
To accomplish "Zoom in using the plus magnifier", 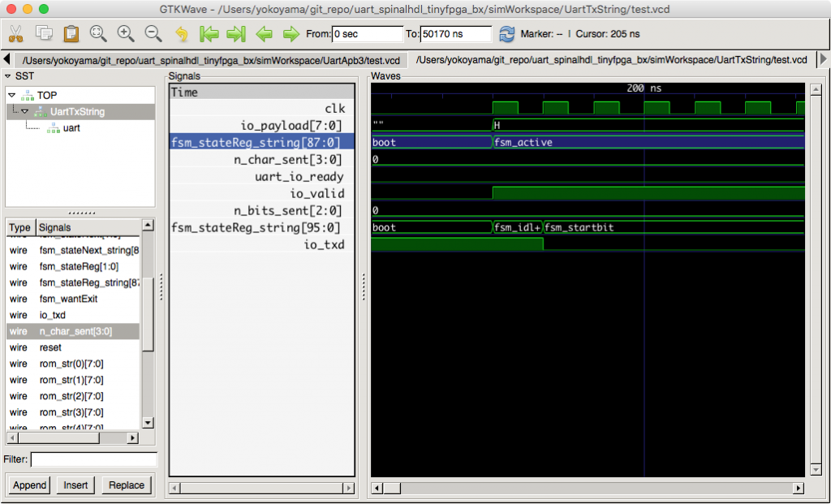I will pos(126,34).
